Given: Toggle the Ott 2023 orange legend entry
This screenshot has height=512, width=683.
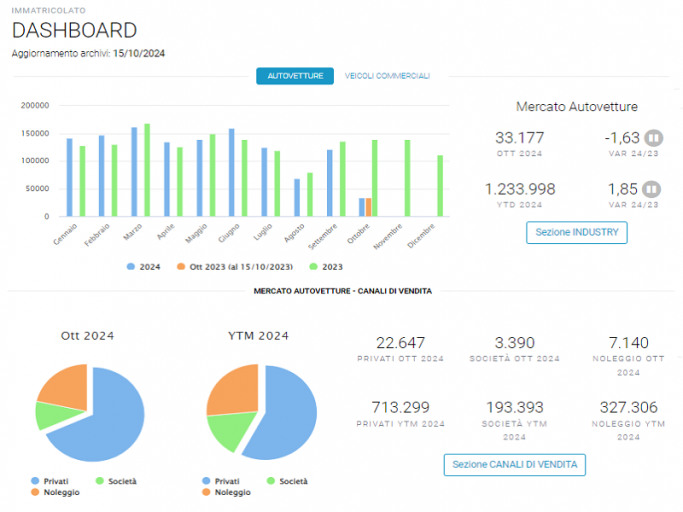Looking at the screenshot, I should 235,267.
